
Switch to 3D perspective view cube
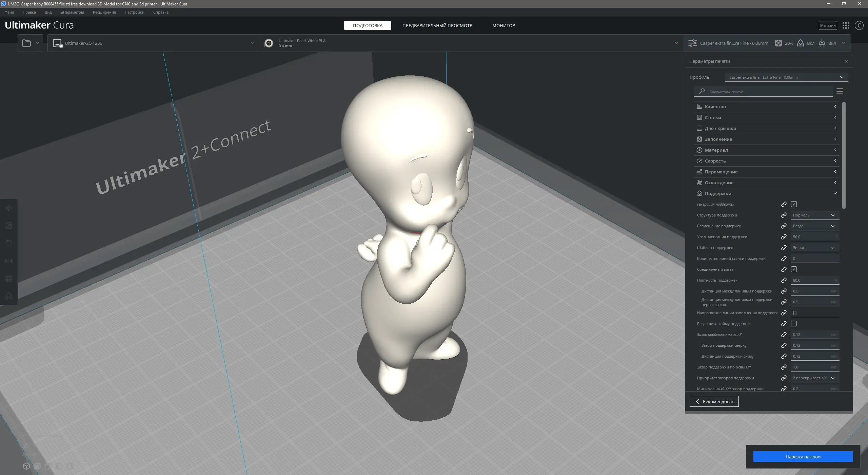point(26,466)
